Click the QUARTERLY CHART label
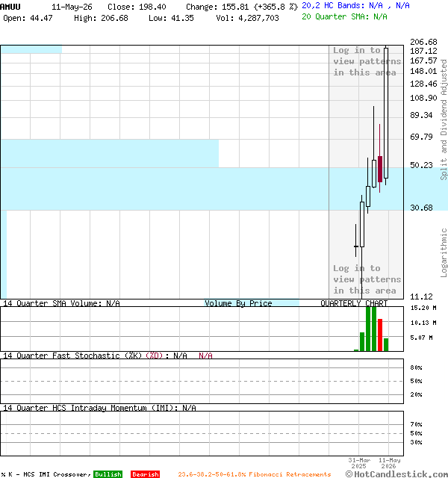Viewport: 448px width, 478px height. pyautogui.click(x=354, y=303)
